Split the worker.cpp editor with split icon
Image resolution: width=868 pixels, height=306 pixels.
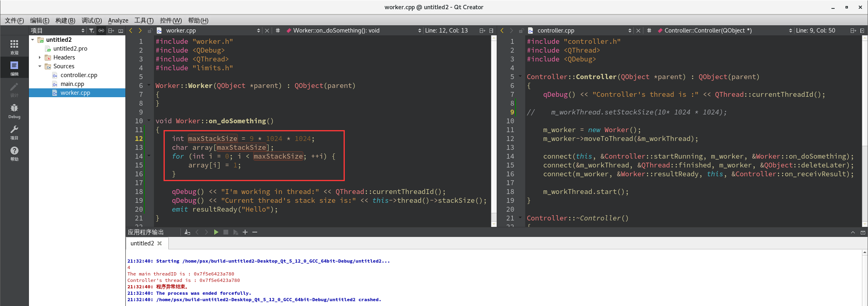pyautogui.click(x=482, y=31)
